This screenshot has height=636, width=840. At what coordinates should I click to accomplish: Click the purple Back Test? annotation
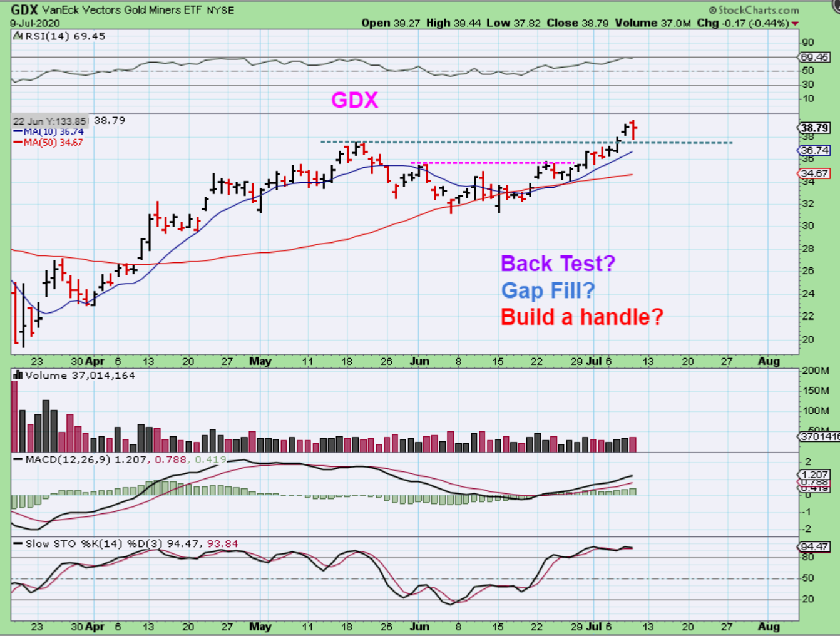(558, 264)
